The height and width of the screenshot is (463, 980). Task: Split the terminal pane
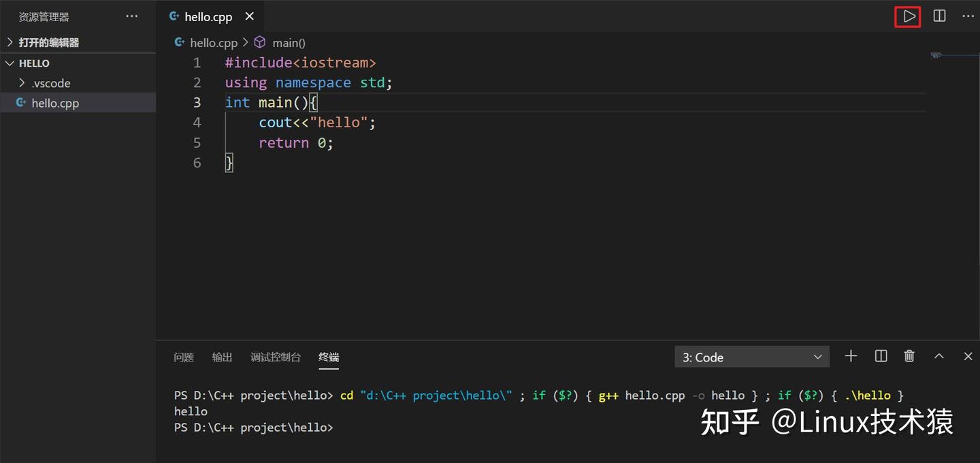tap(880, 356)
